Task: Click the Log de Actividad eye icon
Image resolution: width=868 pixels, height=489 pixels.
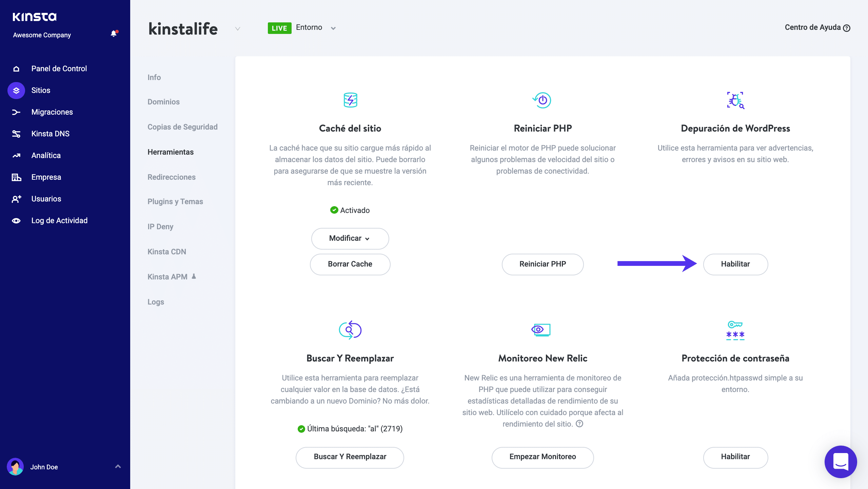Action: pos(16,221)
